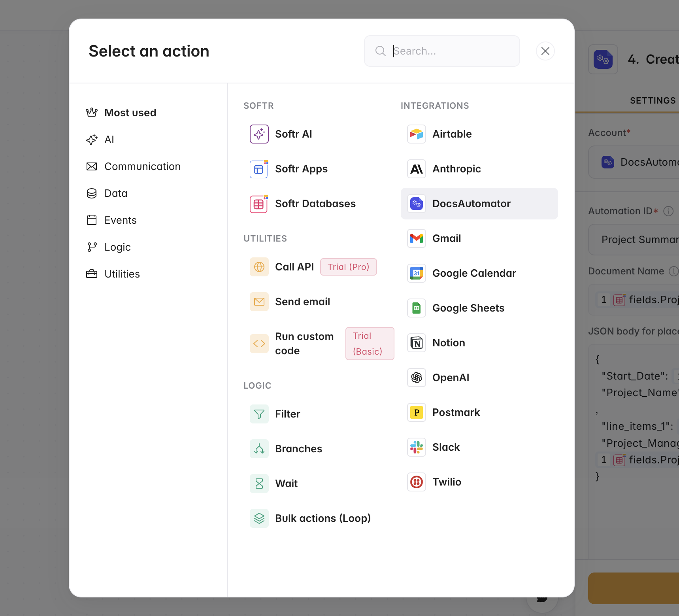679x616 pixels.
Task: Focus the Search actions field
Action: click(x=451, y=51)
